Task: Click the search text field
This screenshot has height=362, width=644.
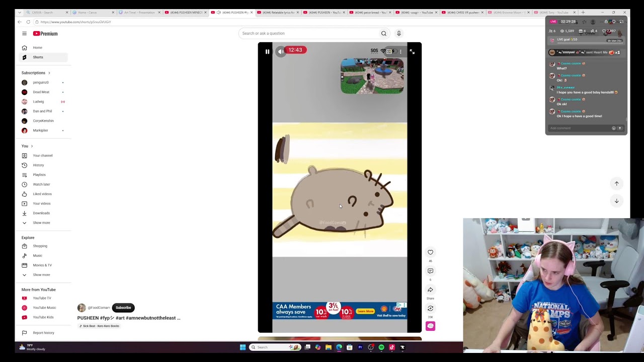Action: pos(308,33)
